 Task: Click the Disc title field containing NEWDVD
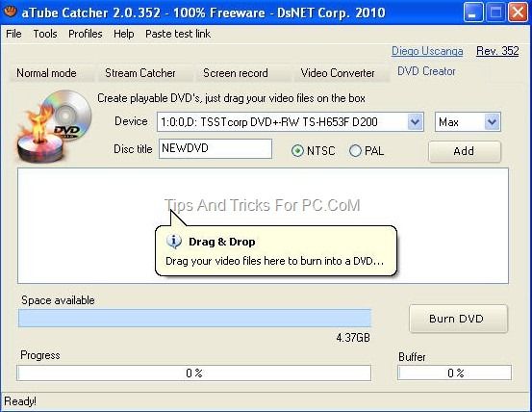click(215, 148)
